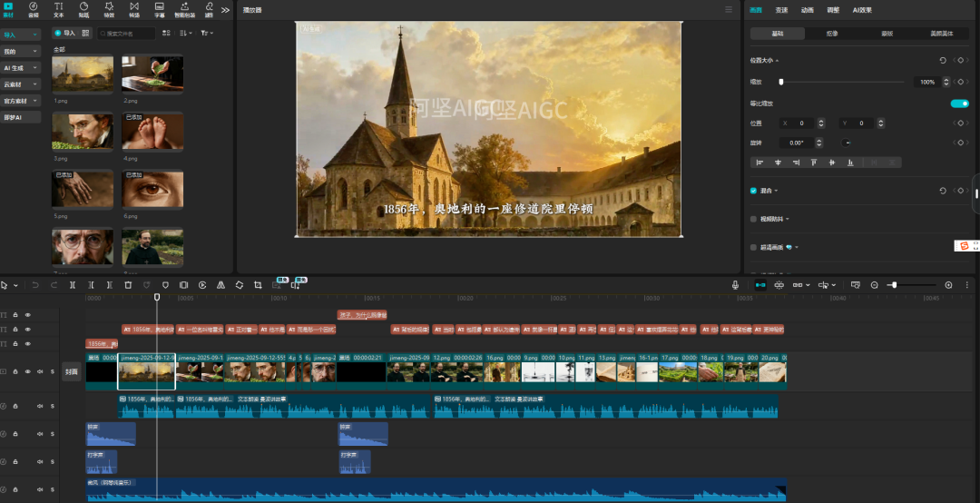
Task: Click the timeline zoom-out magnifier icon
Action: pos(875,285)
